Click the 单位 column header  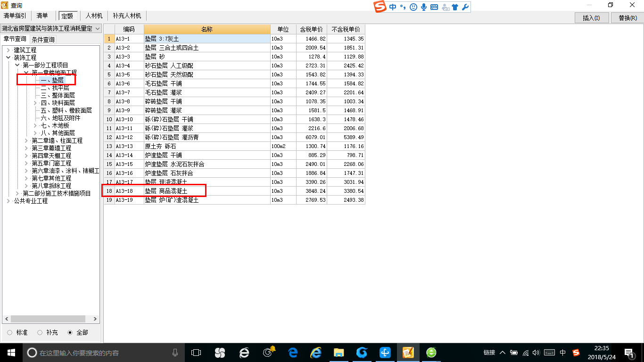[x=283, y=29]
